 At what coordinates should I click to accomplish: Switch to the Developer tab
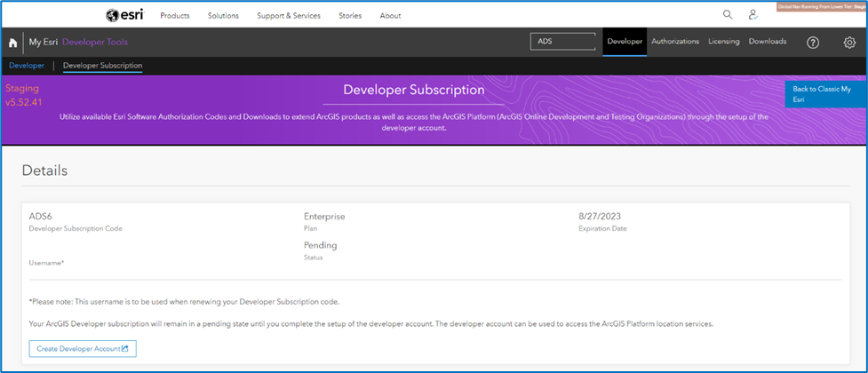point(625,41)
